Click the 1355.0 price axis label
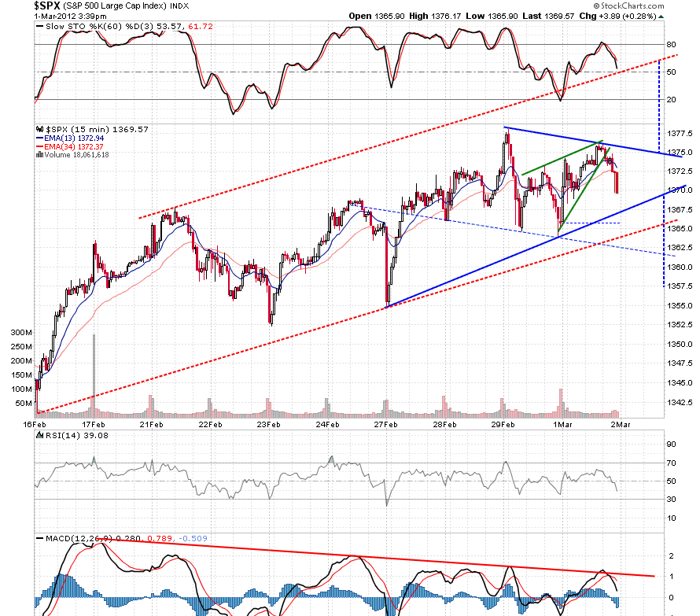 click(x=680, y=306)
